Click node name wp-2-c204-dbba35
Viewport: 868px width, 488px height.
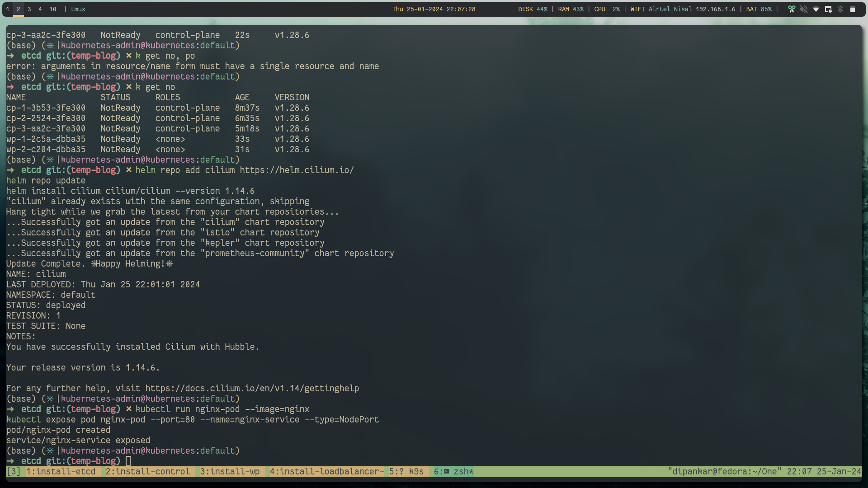coord(46,150)
